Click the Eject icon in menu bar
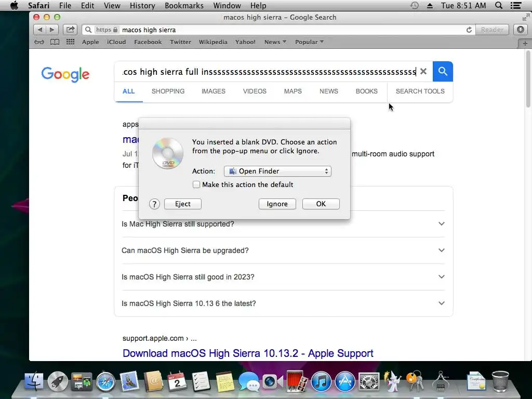Screen dimensions: 532x399 pyautogui.click(x=430, y=6)
